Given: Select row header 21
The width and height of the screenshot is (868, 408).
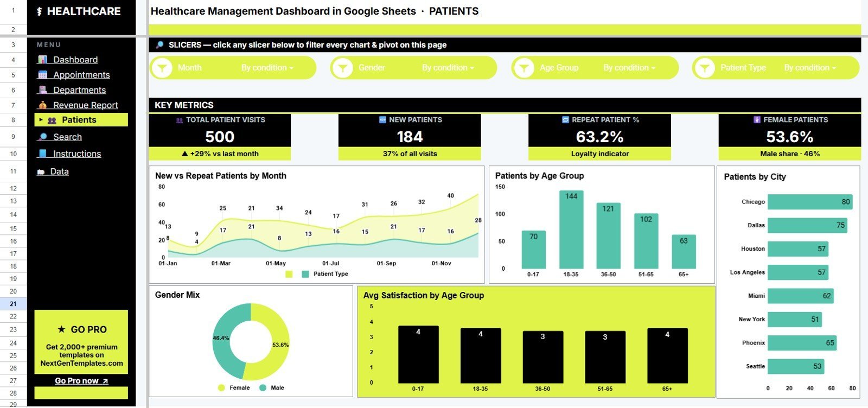Looking at the screenshot, I should (x=13, y=304).
